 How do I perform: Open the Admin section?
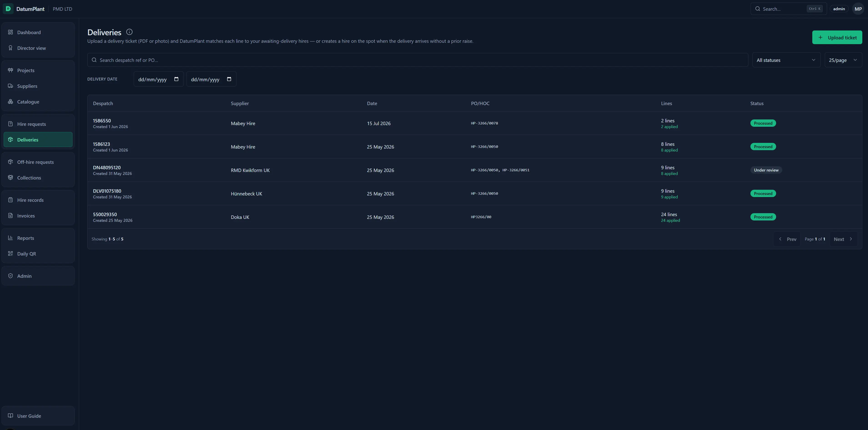38,276
